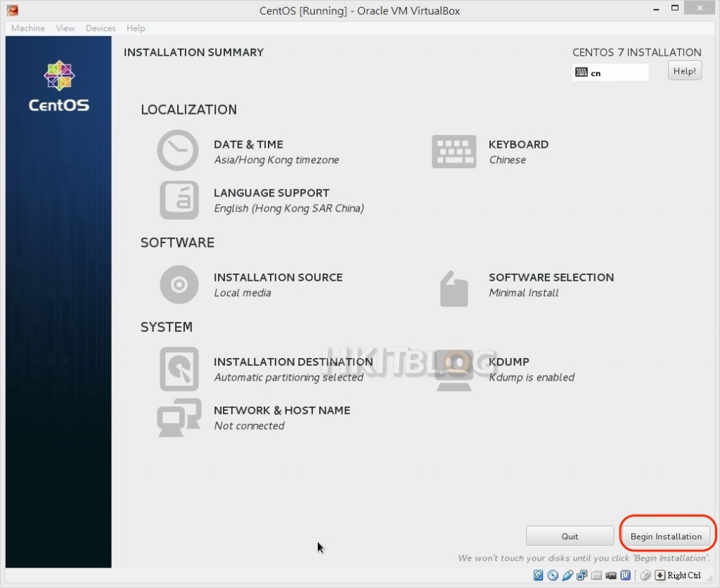Select DATE & TIME label
This screenshot has height=588, width=720.
(x=248, y=144)
